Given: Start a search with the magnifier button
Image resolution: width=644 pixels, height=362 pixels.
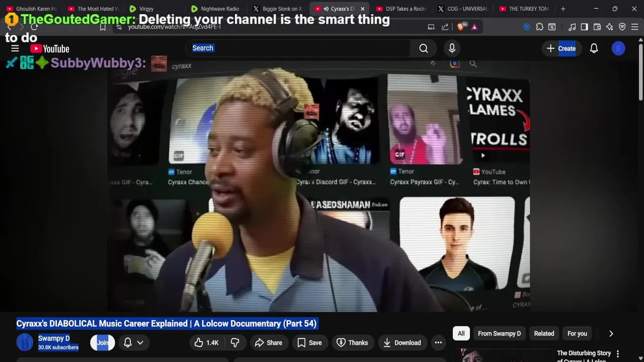Looking at the screenshot, I should tap(424, 48).
